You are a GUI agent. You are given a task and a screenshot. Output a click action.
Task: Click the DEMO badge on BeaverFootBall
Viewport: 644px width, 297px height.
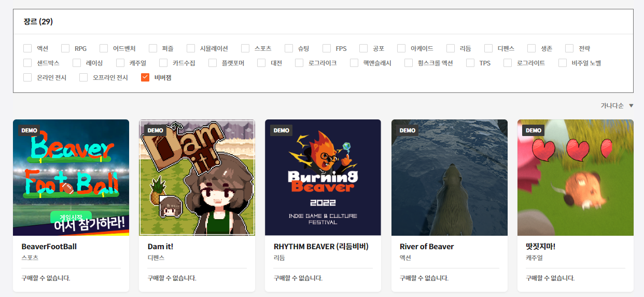click(29, 130)
